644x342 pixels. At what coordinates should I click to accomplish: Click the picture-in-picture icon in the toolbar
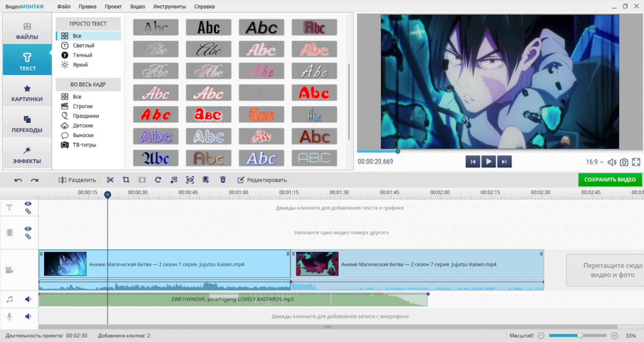[x=174, y=180]
